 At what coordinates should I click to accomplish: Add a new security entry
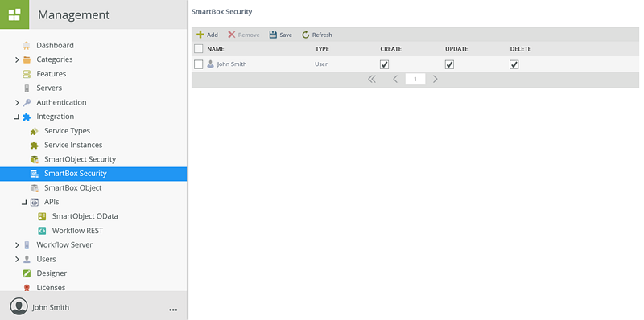pos(208,35)
